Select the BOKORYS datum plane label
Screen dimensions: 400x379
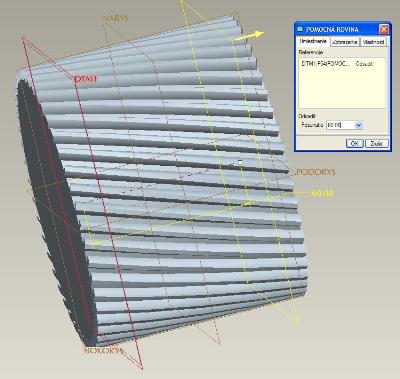[x=103, y=351]
